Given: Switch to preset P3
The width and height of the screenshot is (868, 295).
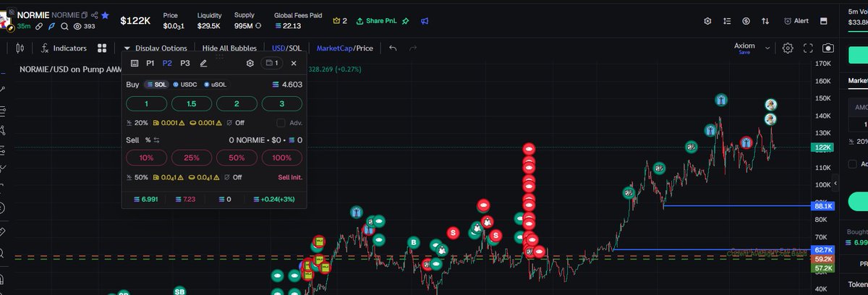Looking at the screenshot, I should (185, 64).
